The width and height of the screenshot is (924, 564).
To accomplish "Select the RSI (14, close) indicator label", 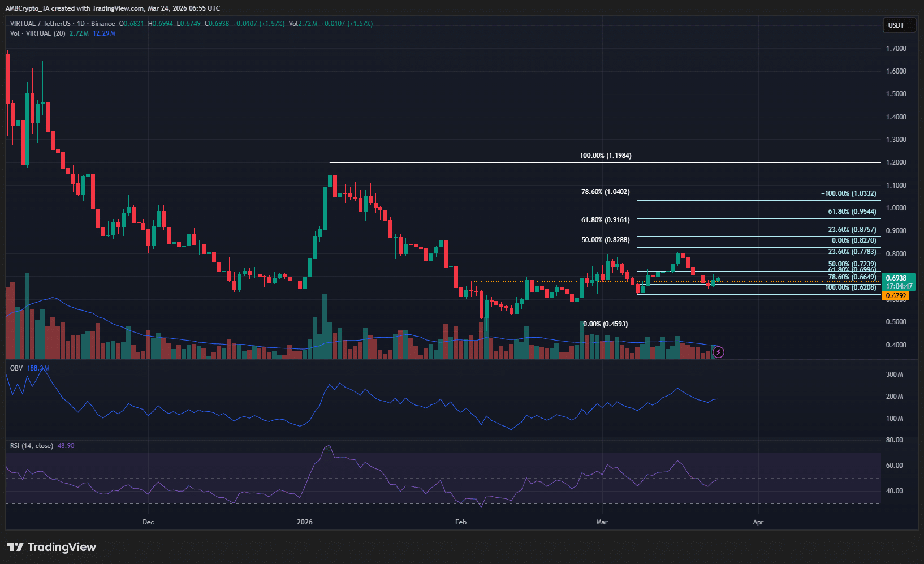I will point(32,446).
